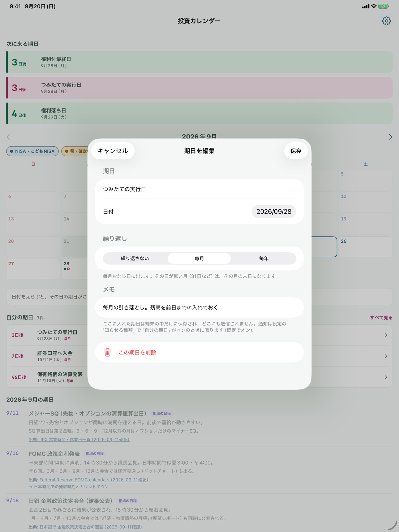
Task: Open the 2026/09/28 date picker
Action: tap(274, 212)
